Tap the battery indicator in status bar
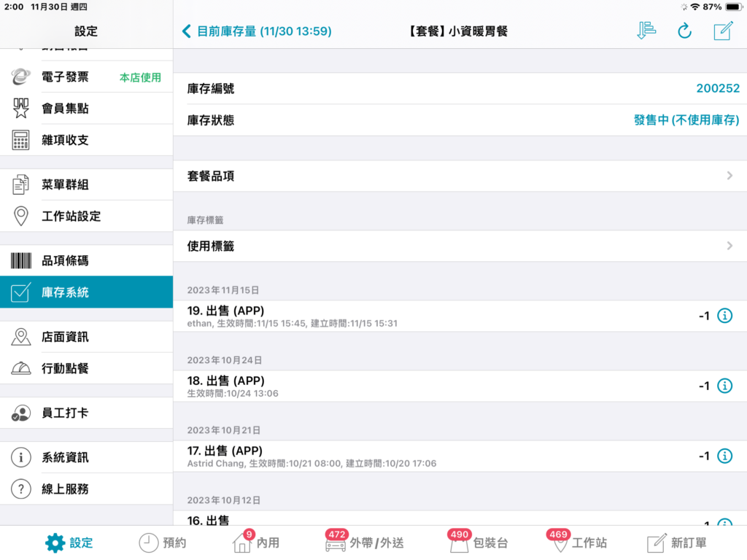This screenshot has height=560, width=747. point(734,7)
